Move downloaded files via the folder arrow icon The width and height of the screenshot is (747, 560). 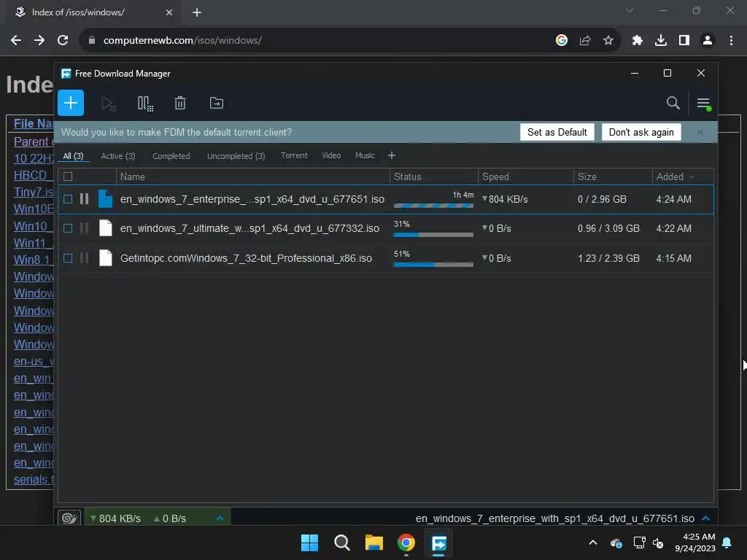[216, 104]
